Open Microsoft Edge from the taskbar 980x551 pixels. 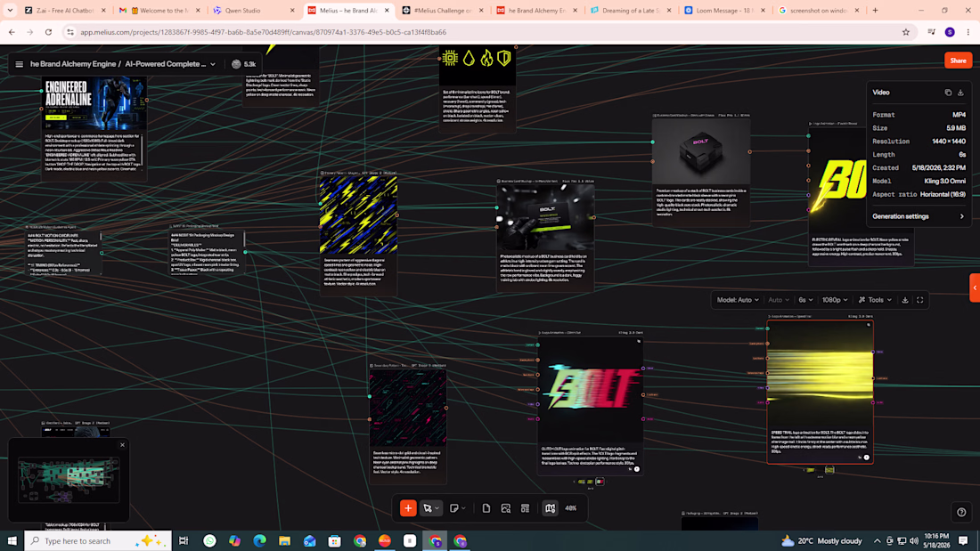tap(259, 541)
